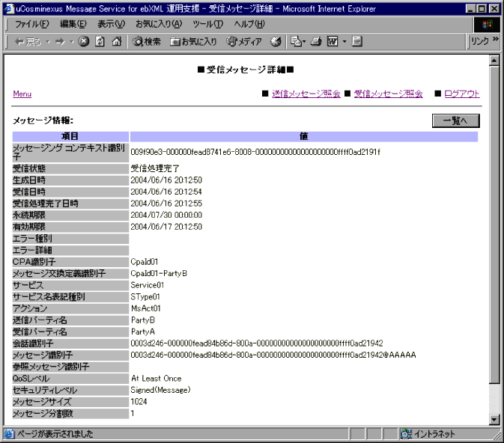The height and width of the screenshot is (443, 504).
Task: Click the vertical scrollbar thumb
Action: (494, 224)
